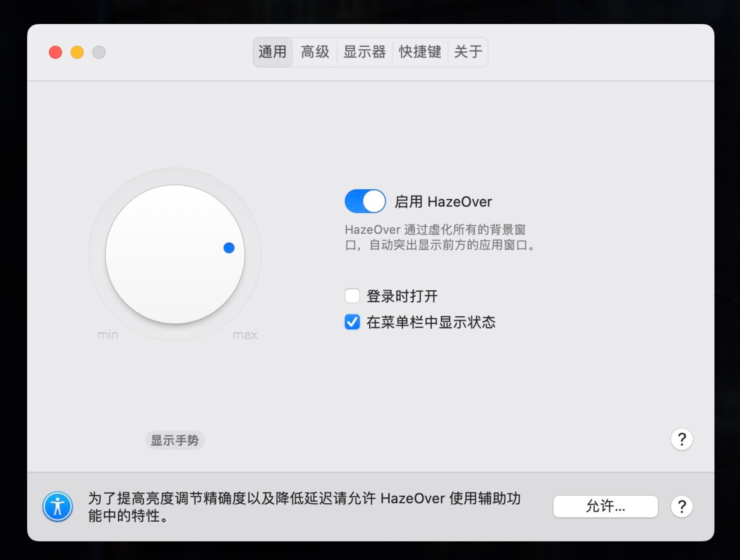Open help beside the 允许 button
Viewport: 740px width, 560px height.
point(681,507)
